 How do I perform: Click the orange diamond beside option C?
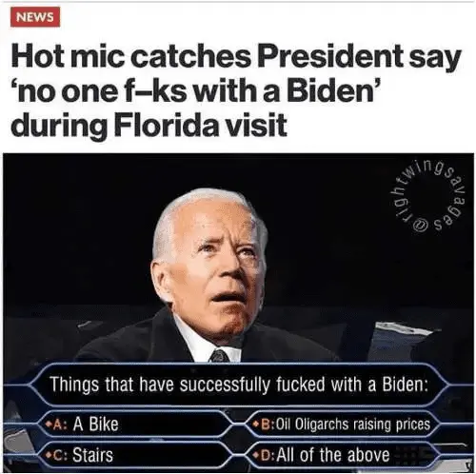[x=49, y=455]
